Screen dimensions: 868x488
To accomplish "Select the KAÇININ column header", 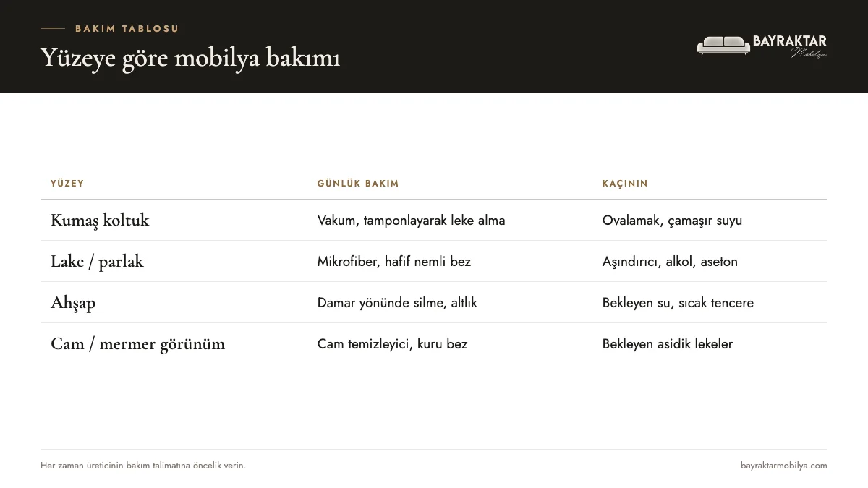I will [625, 184].
